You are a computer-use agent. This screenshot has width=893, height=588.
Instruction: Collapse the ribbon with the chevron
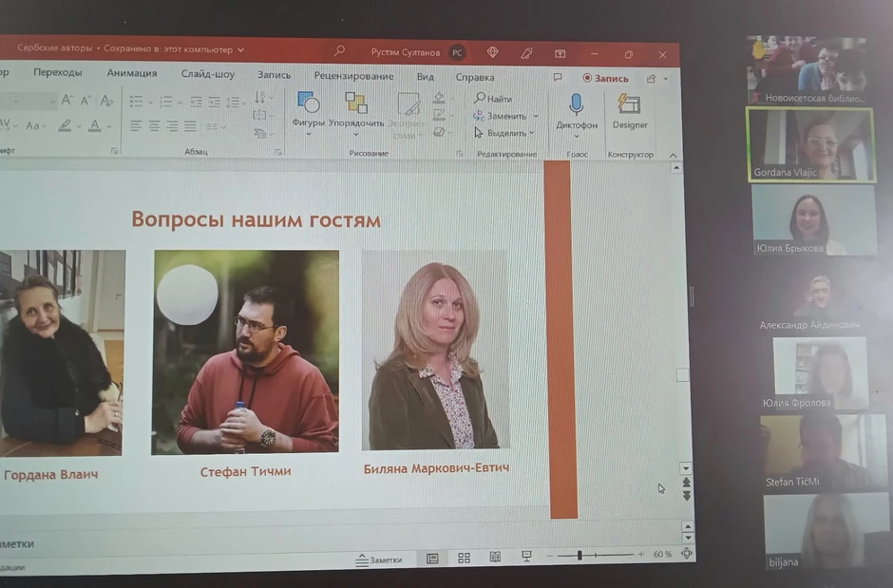click(x=673, y=155)
